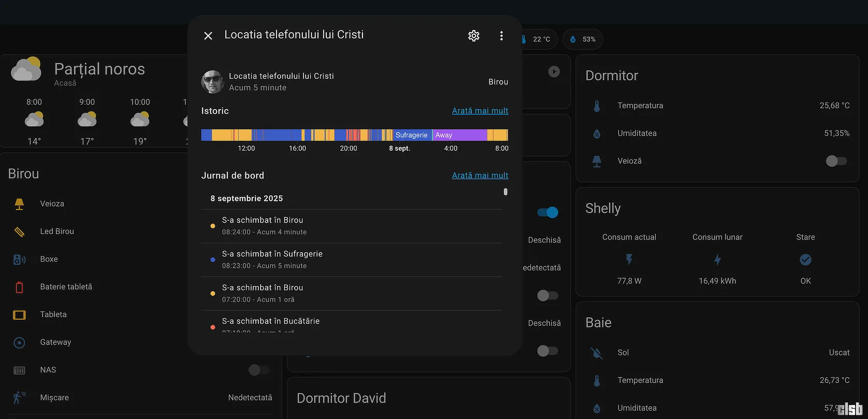The image size is (868, 419).
Task: Open log entry S-a schimbat în Bucătărie
Action: [x=352, y=321]
